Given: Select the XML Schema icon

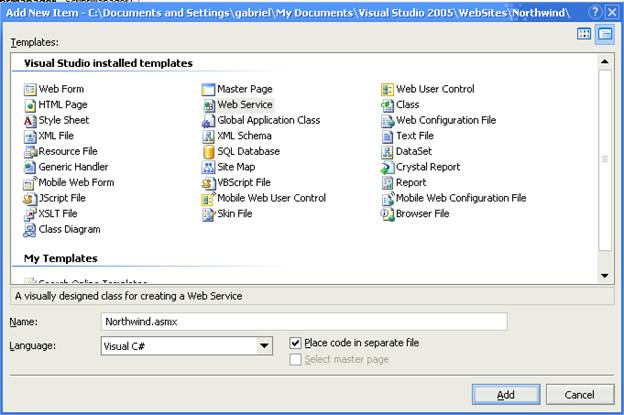Looking at the screenshot, I should click(209, 136).
